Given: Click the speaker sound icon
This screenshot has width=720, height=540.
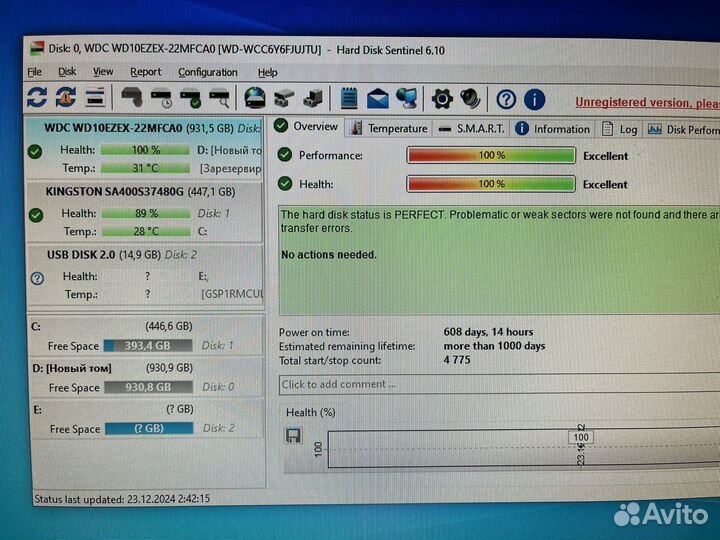Looking at the screenshot, I should pos(470,99).
